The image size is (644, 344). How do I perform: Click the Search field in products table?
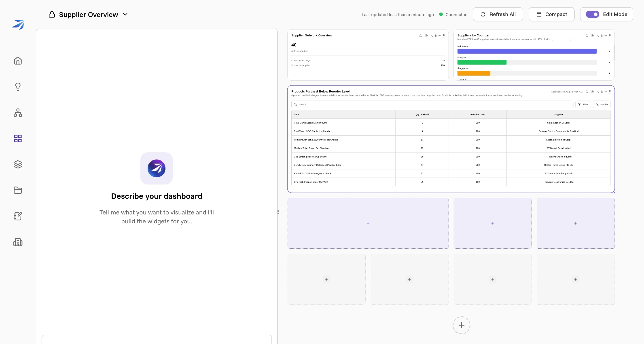pos(432,104)
